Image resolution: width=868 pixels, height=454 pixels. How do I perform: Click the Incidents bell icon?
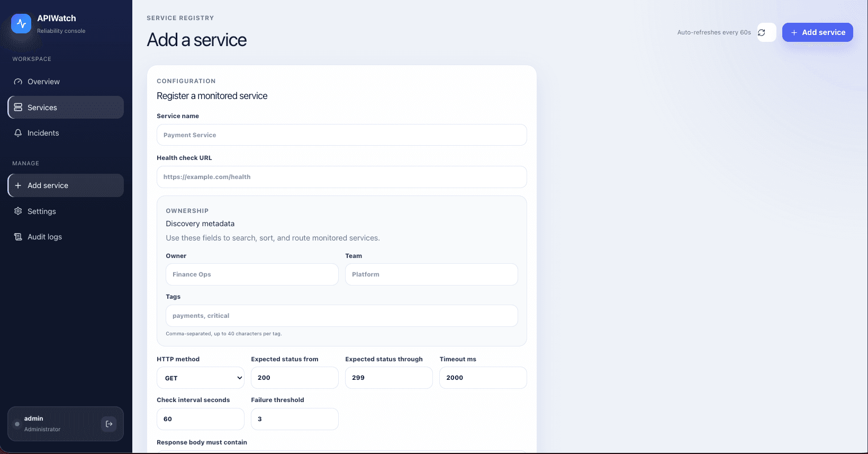pyautogui.click(x=18, y=133)
